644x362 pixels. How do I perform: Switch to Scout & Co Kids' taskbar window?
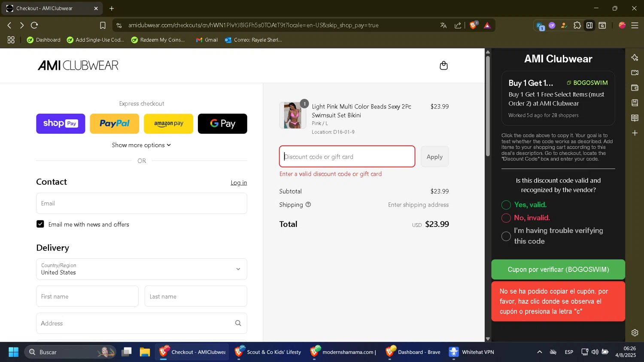point(268,352)
